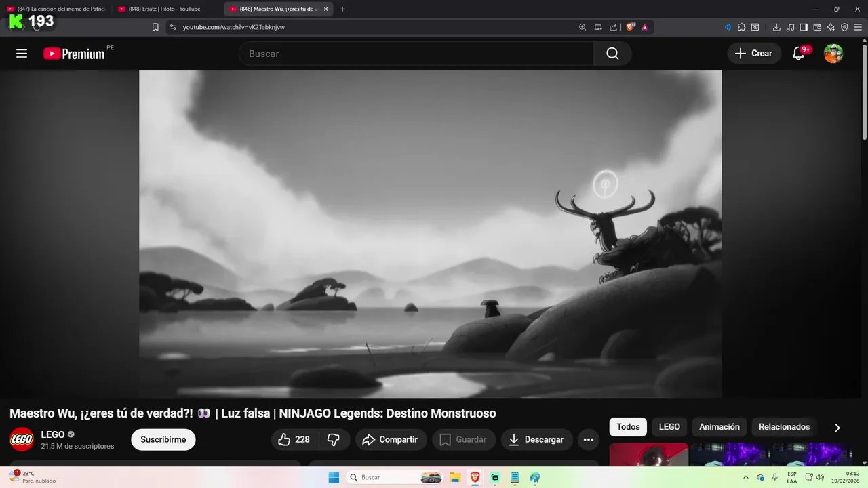The image size is (868, 488).
Task: Select the 'LEGO' filter chip
Action: 669,427
